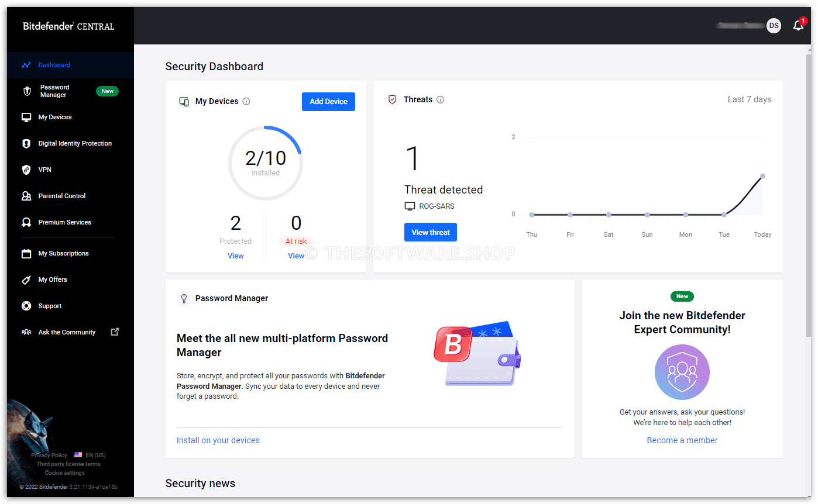This screenshot has height=504, width=818.
Task: Click the ROG-SARS computer icon
Action: (x=410, y=206)
